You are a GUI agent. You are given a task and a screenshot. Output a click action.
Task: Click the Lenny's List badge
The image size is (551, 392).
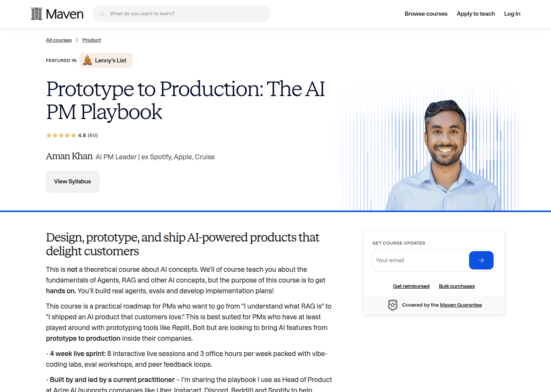coord(106,60)
